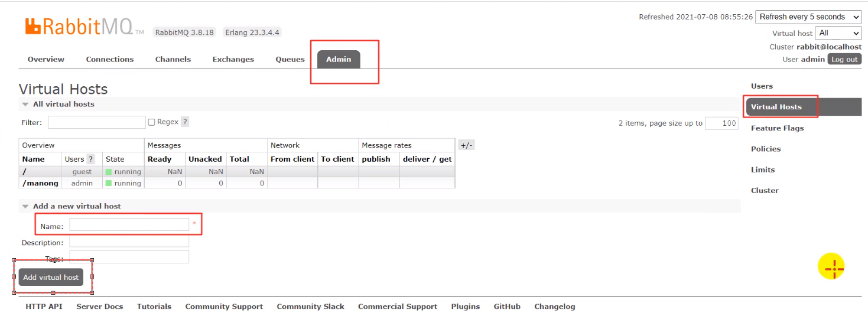
Task: Switch to the Overview tab
Action: click(x=46, y=59)
